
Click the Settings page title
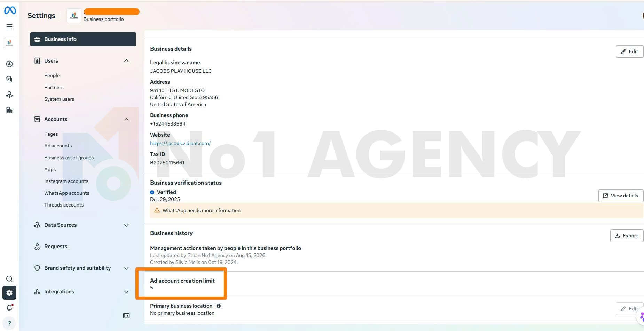pos(41,16)
